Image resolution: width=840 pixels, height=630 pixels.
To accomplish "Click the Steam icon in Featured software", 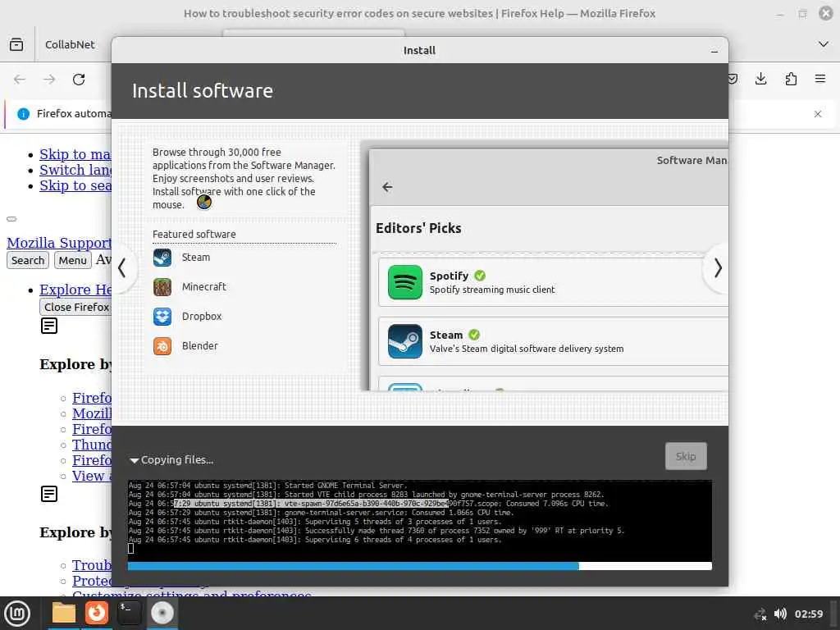I will (x=162, y=258).
